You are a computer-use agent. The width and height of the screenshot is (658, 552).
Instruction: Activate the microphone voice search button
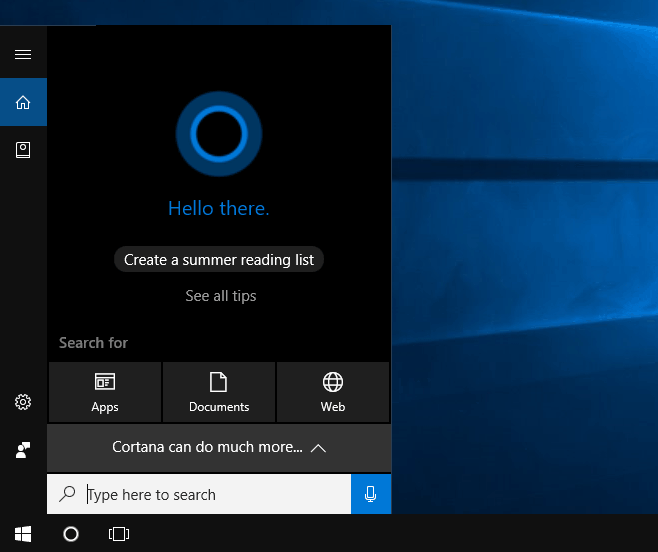click(371, 494)
